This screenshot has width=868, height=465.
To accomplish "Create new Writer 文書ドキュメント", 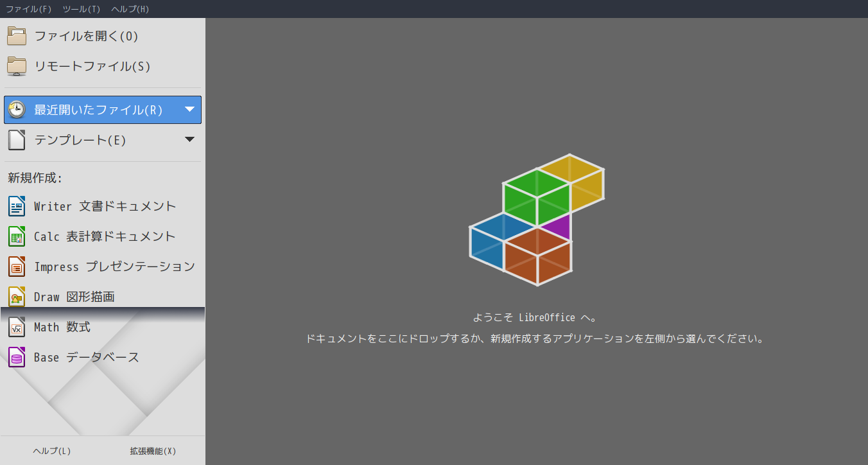I will [x=103, y=206].
